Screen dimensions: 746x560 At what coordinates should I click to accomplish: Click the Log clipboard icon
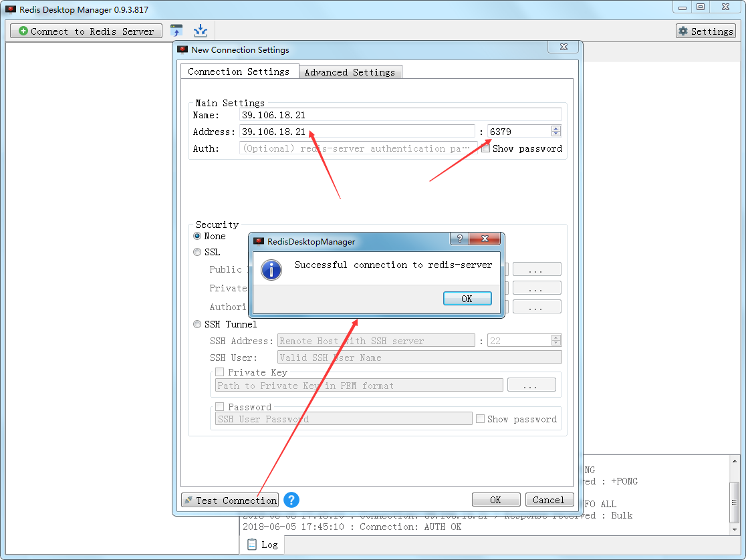(252, 545)
